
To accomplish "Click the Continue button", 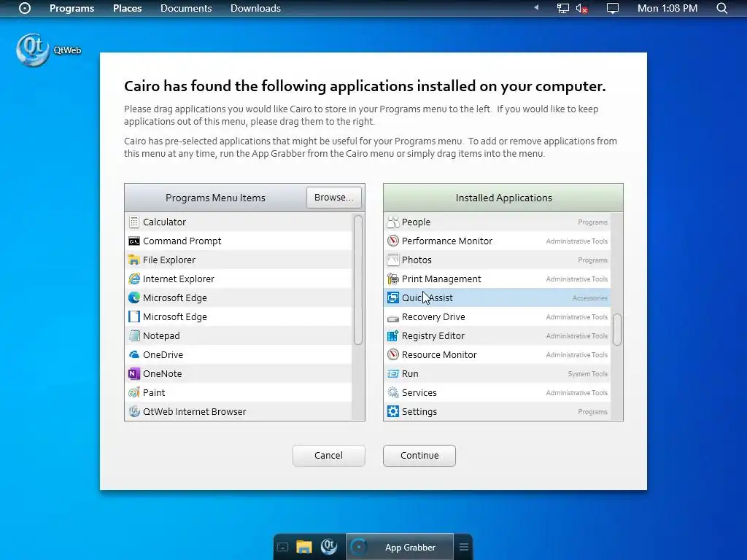I will tap(419, 455).
